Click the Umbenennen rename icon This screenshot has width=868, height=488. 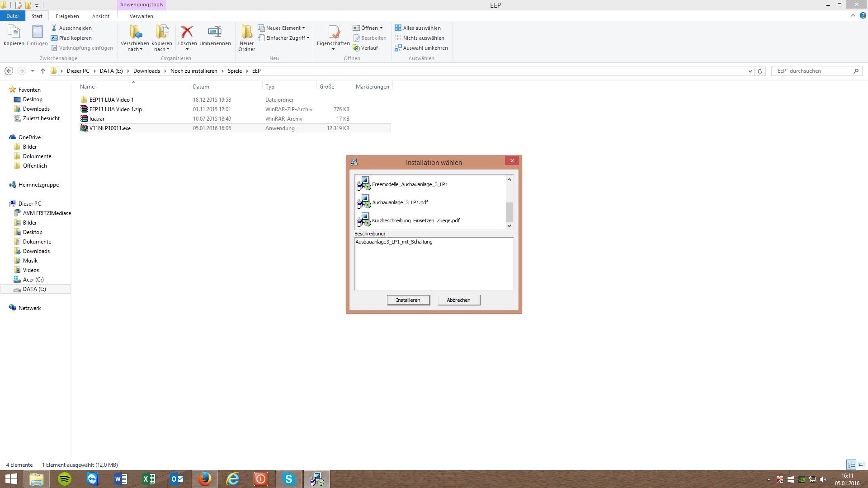[215, 32]
